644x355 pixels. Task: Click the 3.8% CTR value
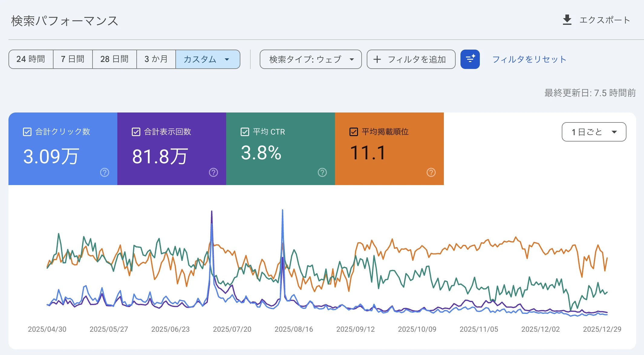[261, 153]
